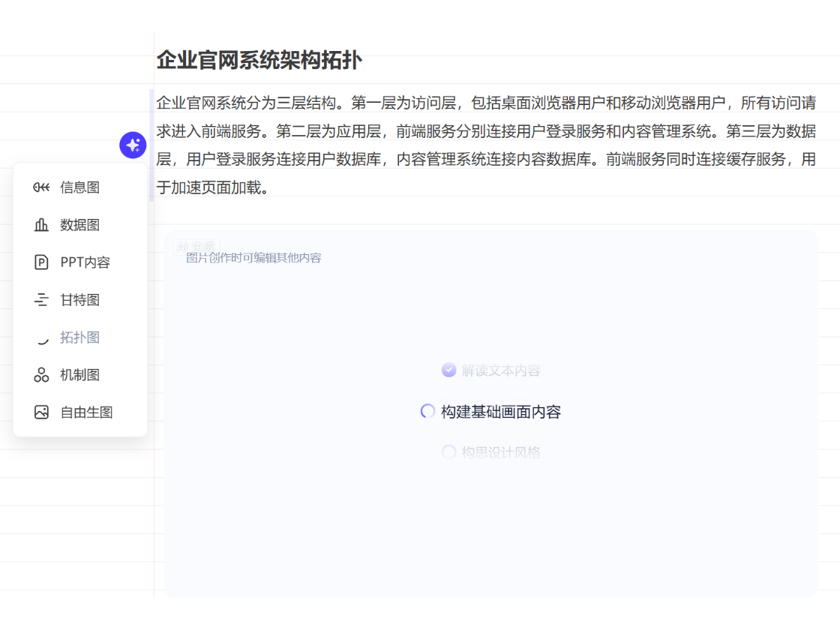Choose the 甘特图 menu label
The image size is (840, 630).
[79, 300]
